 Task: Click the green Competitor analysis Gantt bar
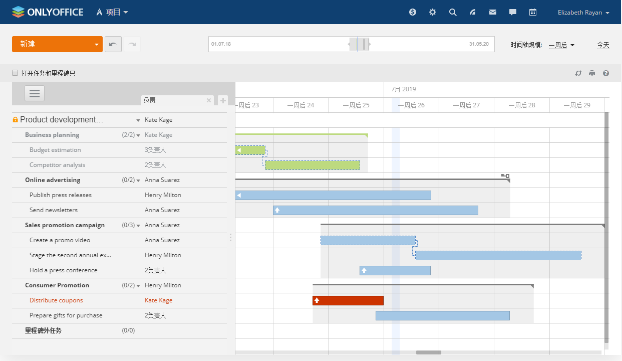(x=313, y=165)
